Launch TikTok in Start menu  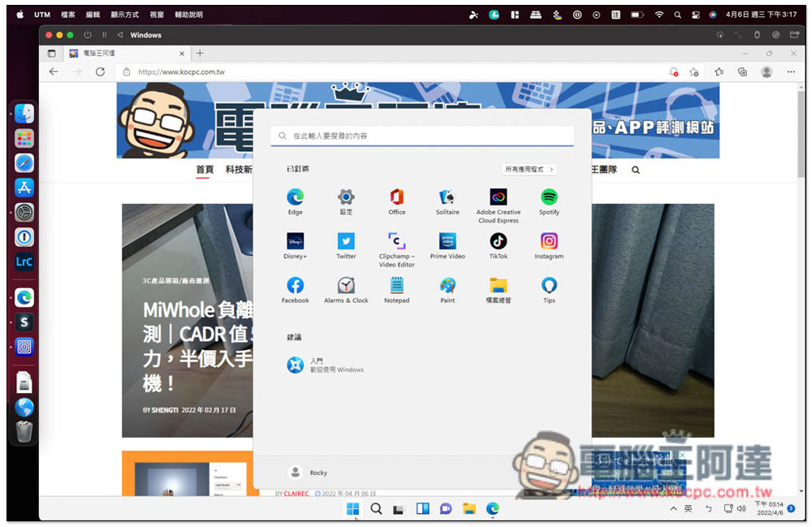[x=498, y=241]
